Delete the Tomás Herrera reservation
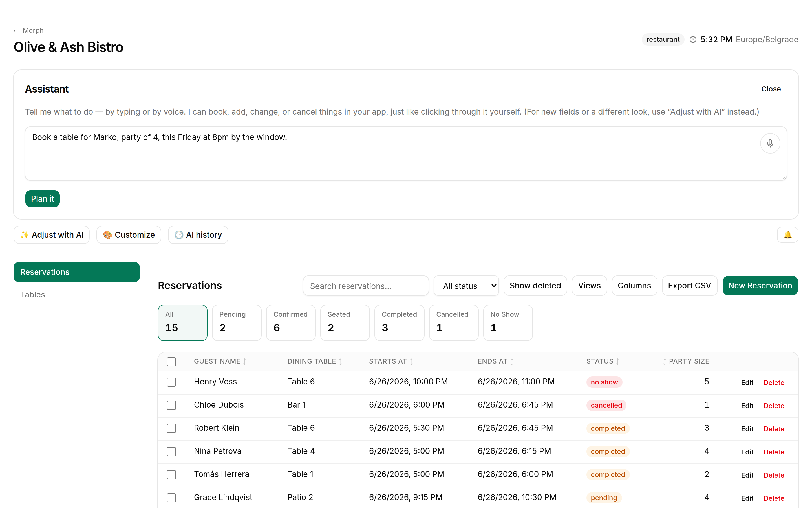812x508 pixels. pos(774,476)
